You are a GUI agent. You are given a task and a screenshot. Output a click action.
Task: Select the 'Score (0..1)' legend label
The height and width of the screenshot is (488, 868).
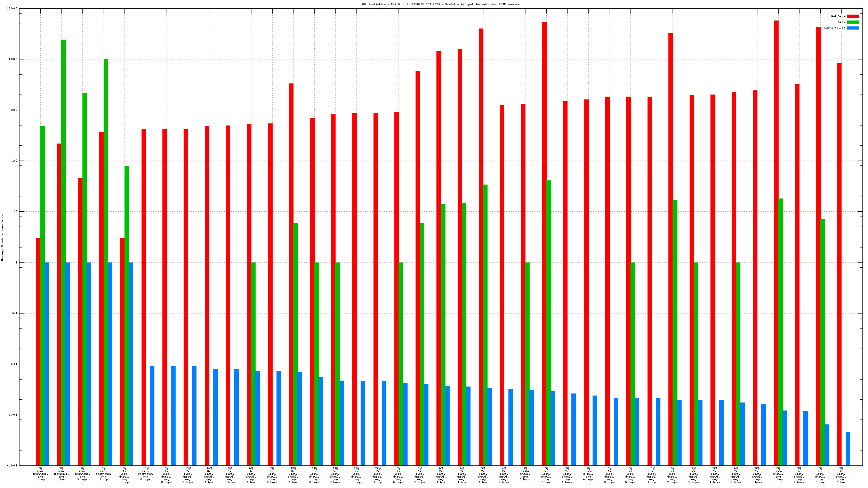coord(834,28)
